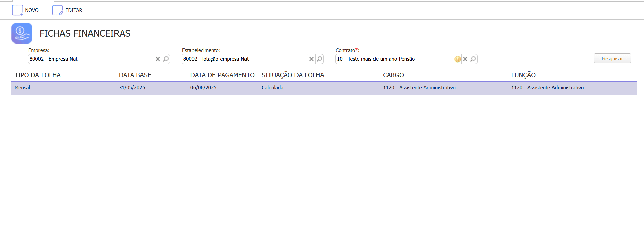Viewport: 644px width, 231px height.
Task: Clear the Empresa field with X icon
Action: [x=158, y=59]
